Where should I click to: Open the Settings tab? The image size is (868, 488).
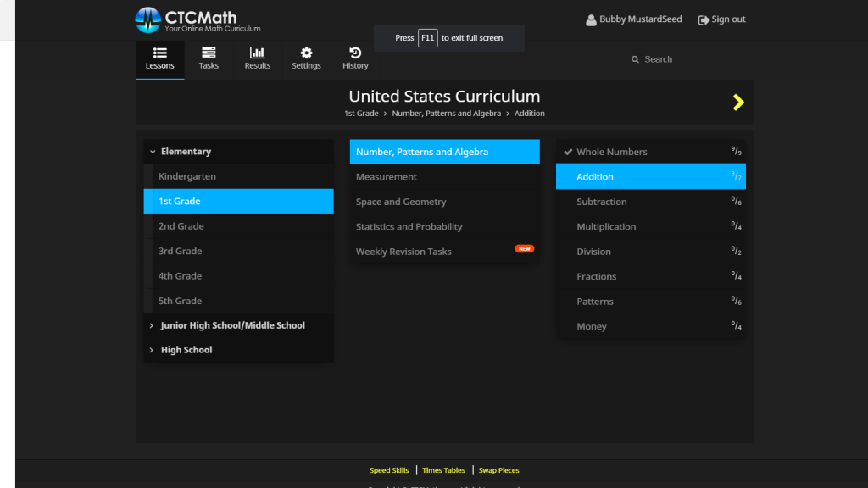point(306,59)
